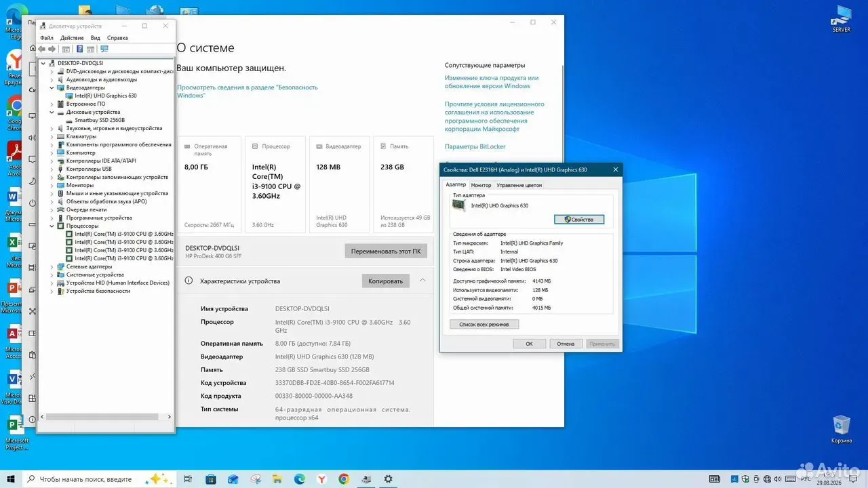This screenshot has height=488, width=868.
Task: Collapse the Характеристики устройства section chevron
Action: (422, 280)
